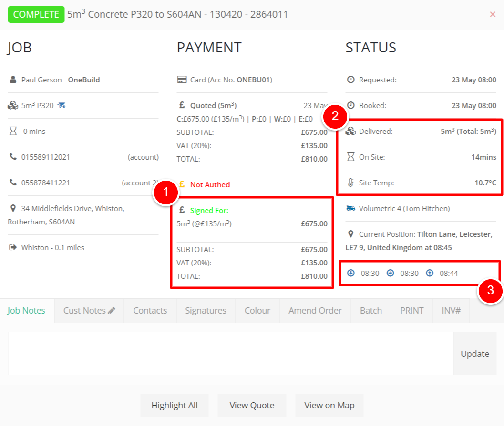Select the Colour tab
504x426 pixels.
(x=257, y=311)
